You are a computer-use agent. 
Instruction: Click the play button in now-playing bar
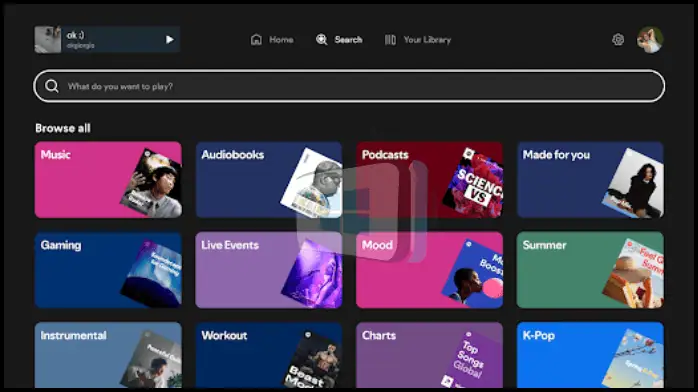pos(170,40)
